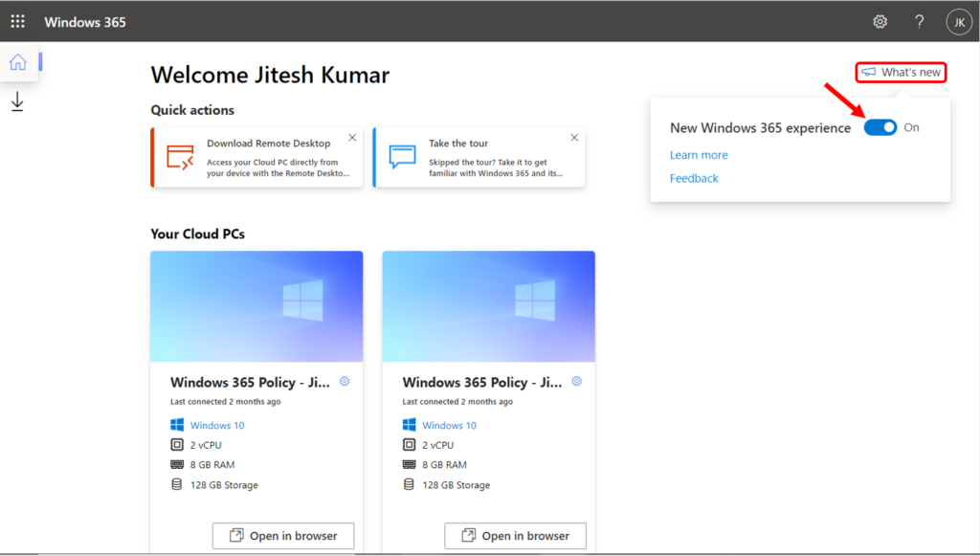The width and height of the screenshot is (980, 556).
Task: Click storage icon on first Cloud PC
Action: tap(177, 485)
